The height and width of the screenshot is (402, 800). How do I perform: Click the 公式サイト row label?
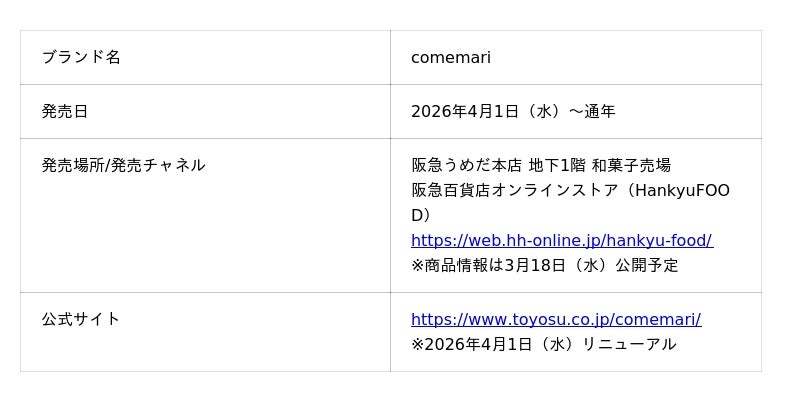coord(81,319)
